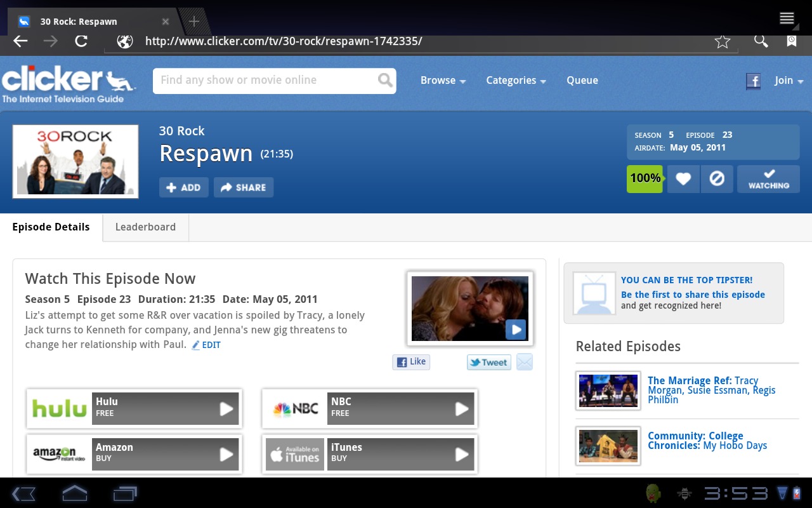Screen dimensions: 812x508
Task: Expand the Join dropdown
Action: point(789,81)
